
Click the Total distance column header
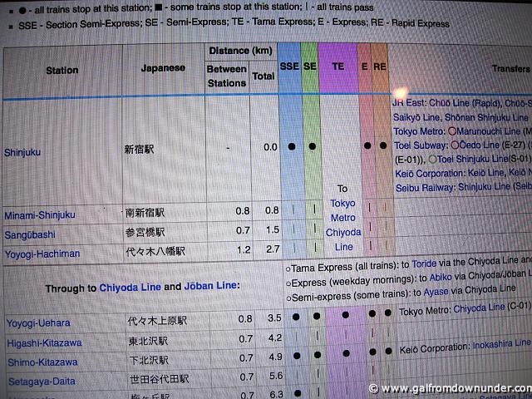(x=264, y=76)
